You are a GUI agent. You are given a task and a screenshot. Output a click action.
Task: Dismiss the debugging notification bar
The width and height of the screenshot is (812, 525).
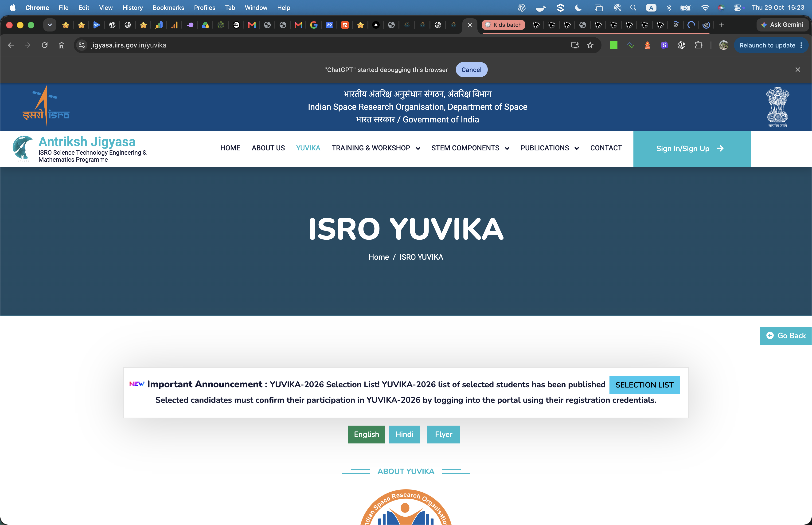[x=798, y=70]
